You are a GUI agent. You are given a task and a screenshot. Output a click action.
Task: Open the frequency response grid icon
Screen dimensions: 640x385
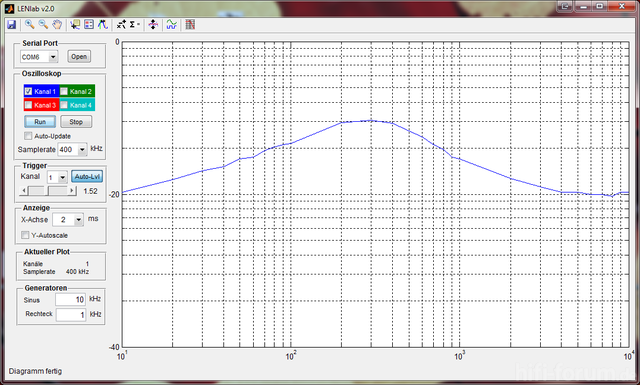click(x=190, y=24)
